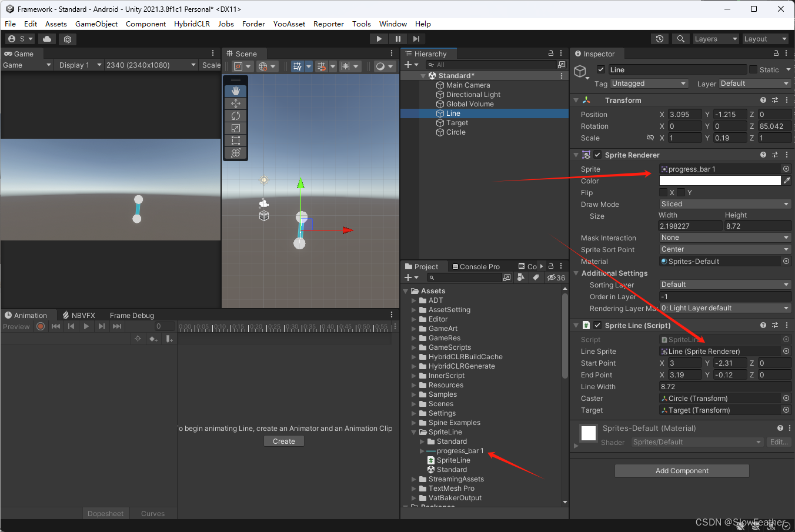Viewport: 795px width, 532px height.
Task: Click the Position X input field
Action: (x=684, y=115)
